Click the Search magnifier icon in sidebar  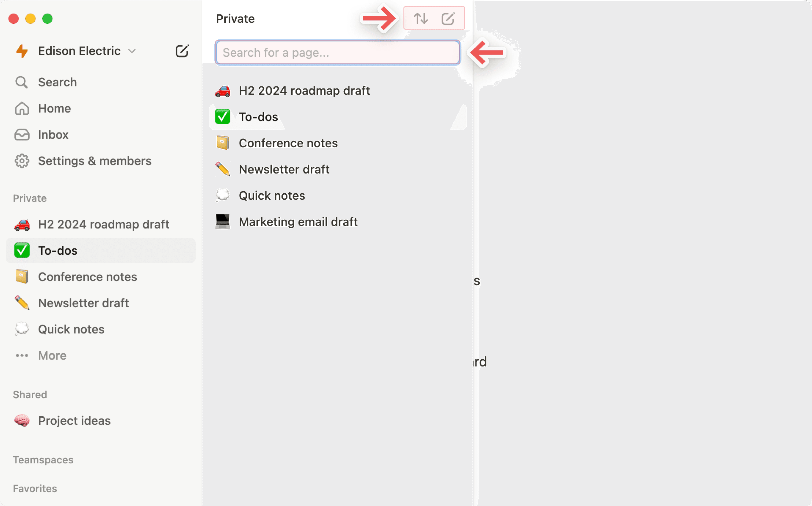click(21, 82)
